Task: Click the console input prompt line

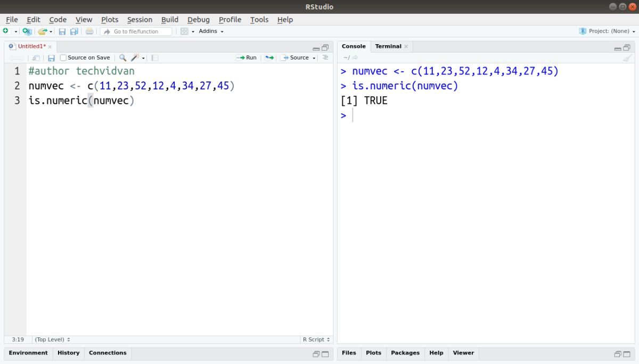Action: click(485, 115)
